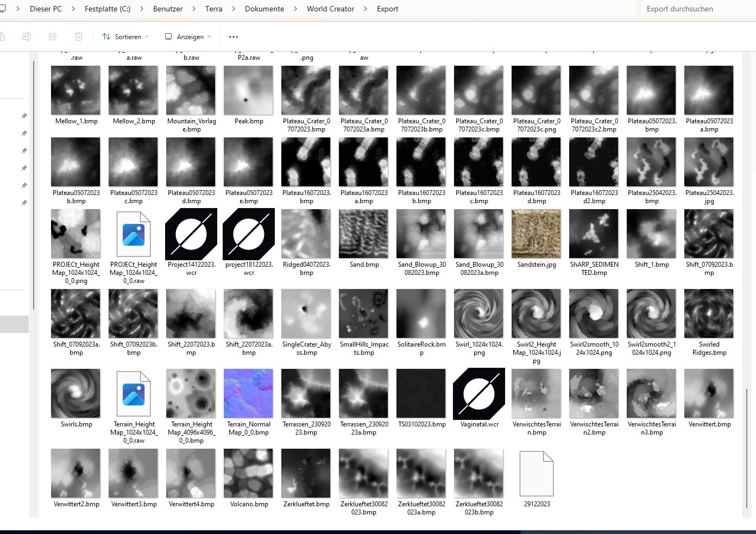
Task: Click the file name 'VerwischtesTerrain.bmp'
Action: pyautogui.click(x=537, y=429)
